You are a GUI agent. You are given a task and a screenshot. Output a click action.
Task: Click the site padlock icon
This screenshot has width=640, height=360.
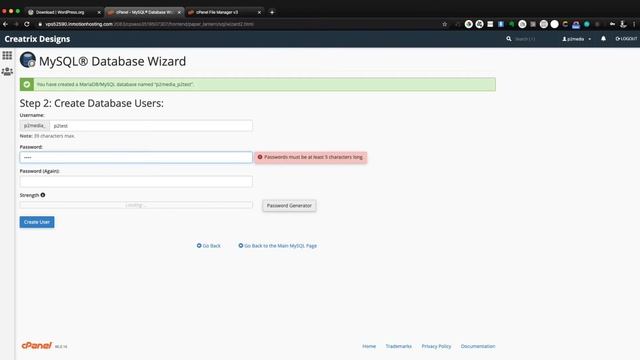point(40,24)
